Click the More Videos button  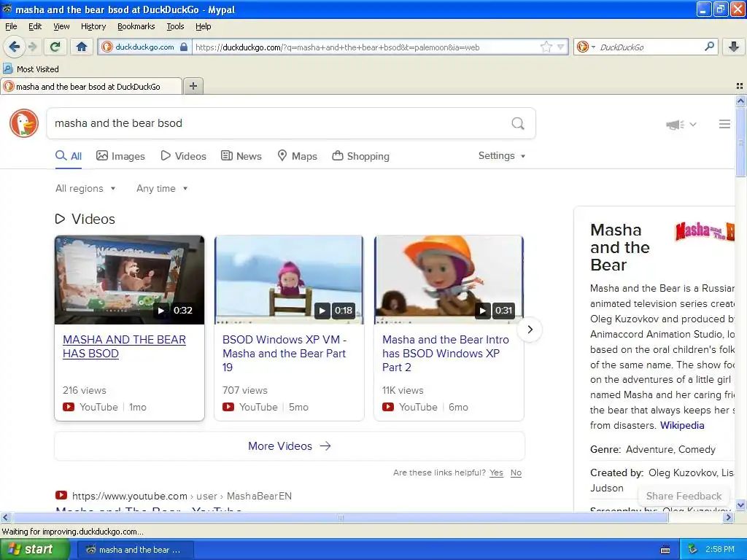(x=289, y=446)
